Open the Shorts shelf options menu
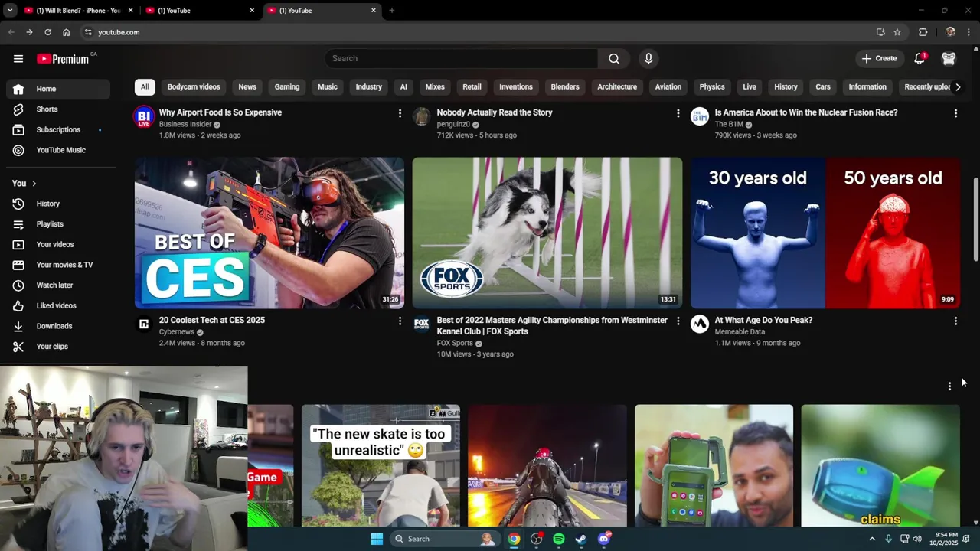The image size is (980, 551). tap(949, 386)
